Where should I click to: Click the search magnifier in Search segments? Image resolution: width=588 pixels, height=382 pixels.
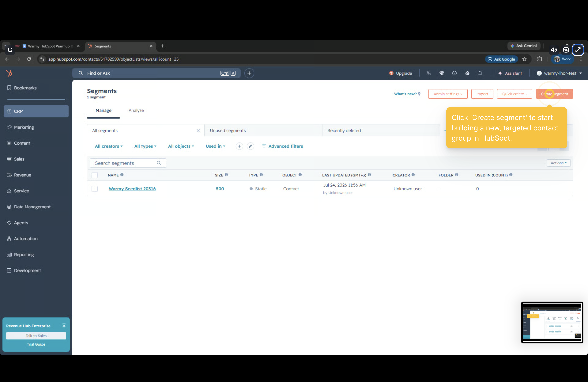[x=159, y=163]
